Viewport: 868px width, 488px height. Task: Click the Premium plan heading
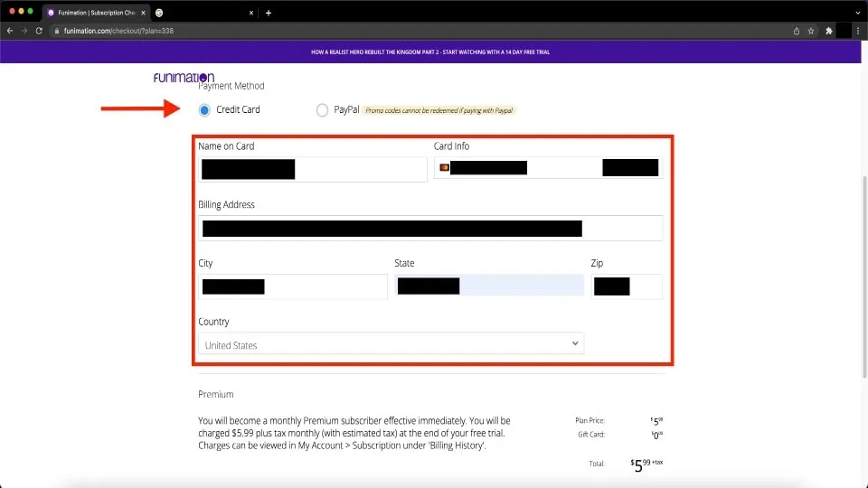[x=216, y=395]
